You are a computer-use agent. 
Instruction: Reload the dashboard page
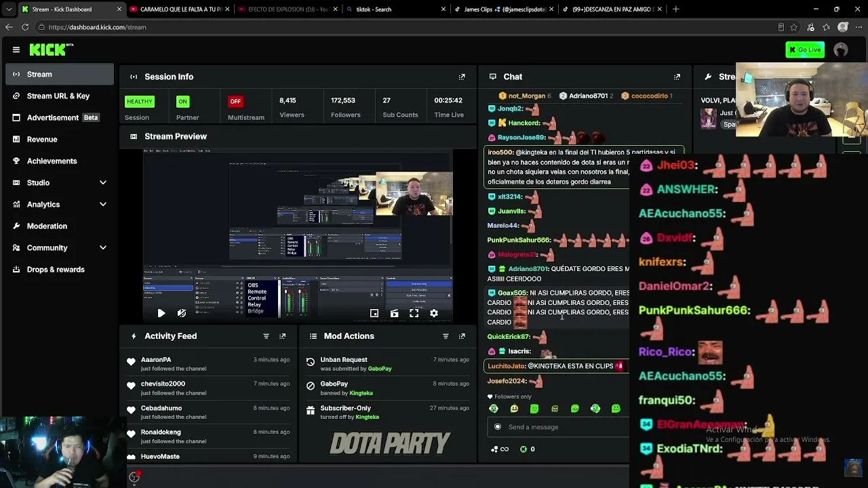pyautogui.click(x=25, y=27)
